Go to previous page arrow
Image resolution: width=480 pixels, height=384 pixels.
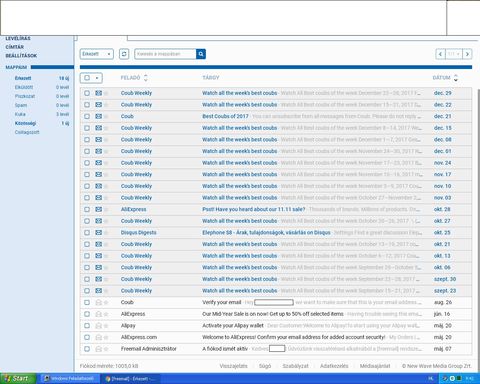440,54
